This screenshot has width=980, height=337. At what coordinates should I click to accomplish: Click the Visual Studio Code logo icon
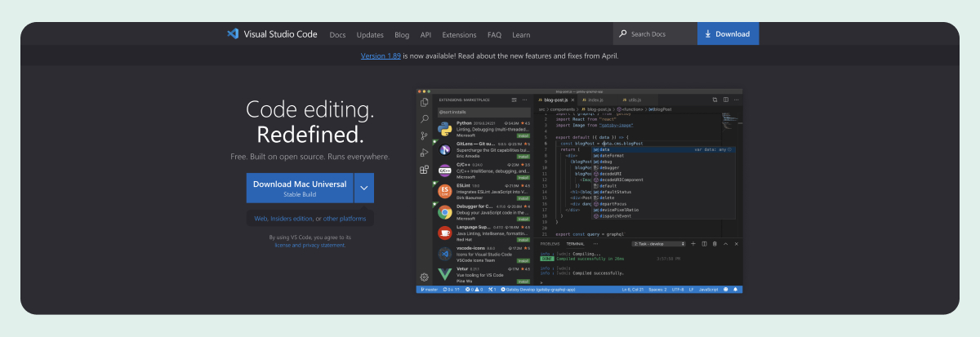pyautogui.click(x=233, y=34)
